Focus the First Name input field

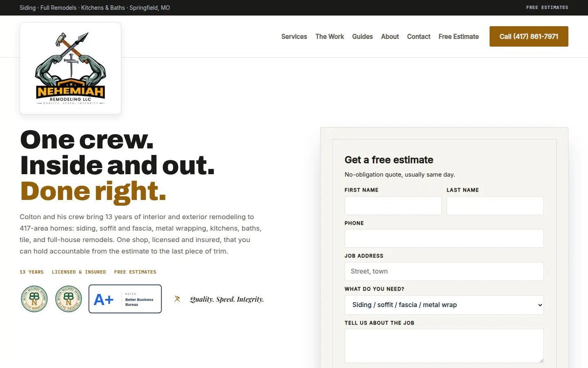393,206
